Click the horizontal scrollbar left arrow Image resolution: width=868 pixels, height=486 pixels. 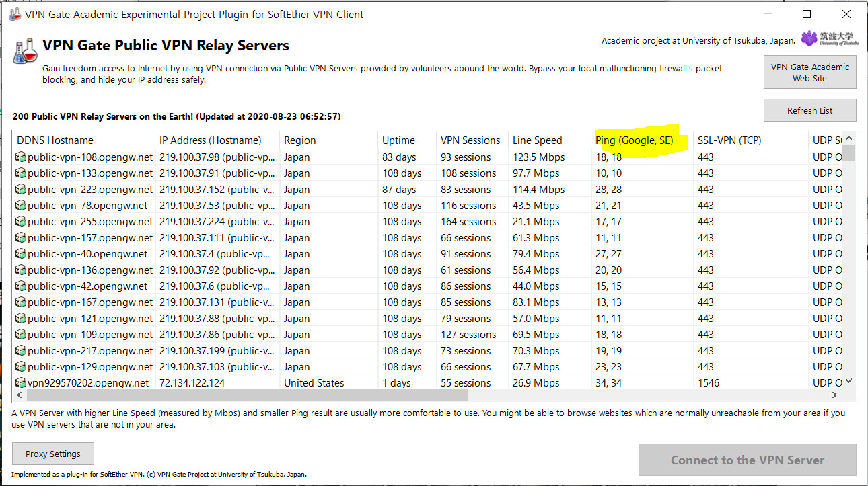(x=20, y=395)
